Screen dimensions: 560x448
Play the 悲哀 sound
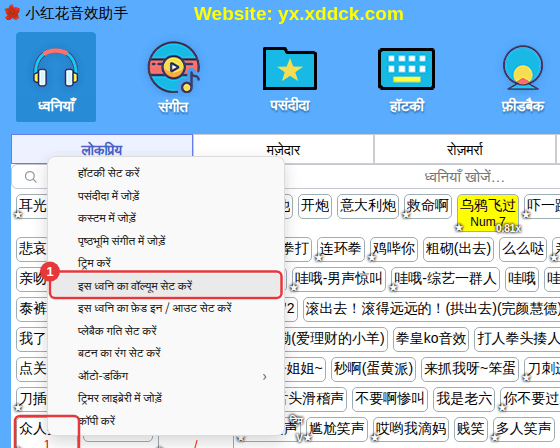pos(32,249)
